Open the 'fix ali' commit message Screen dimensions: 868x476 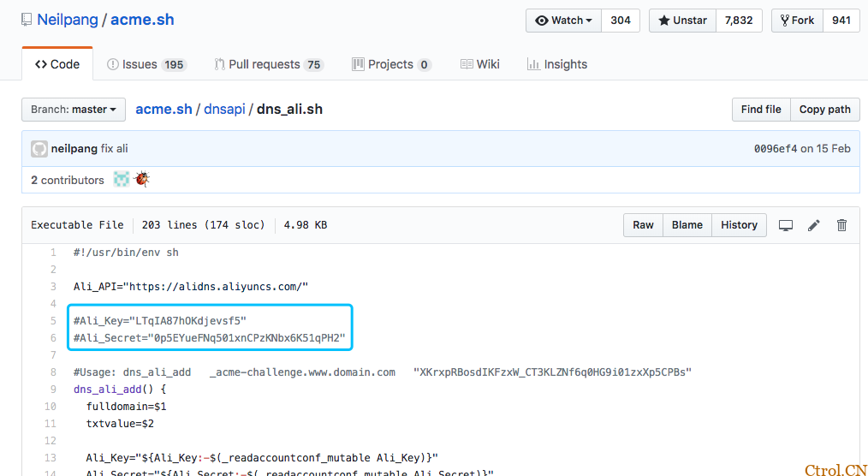(115, 149)
